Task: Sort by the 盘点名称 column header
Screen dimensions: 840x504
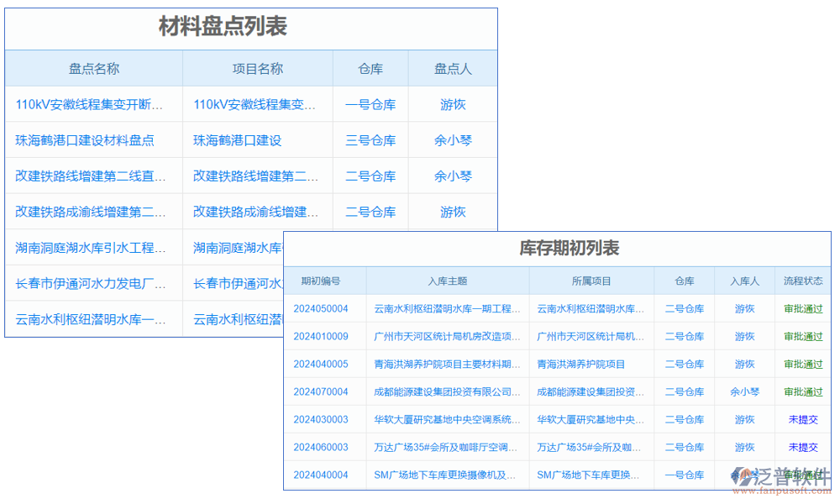Action: click(94, 68)
